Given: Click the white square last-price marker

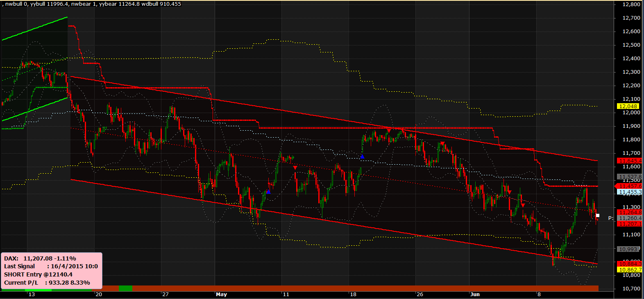Looking at the screenshot, I should [598, 215].
